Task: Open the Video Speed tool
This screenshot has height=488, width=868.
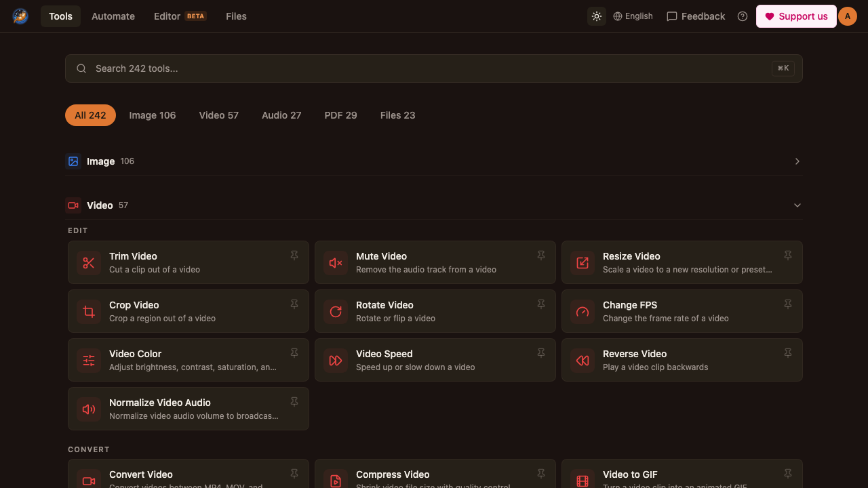Action: tap(435, 360)
